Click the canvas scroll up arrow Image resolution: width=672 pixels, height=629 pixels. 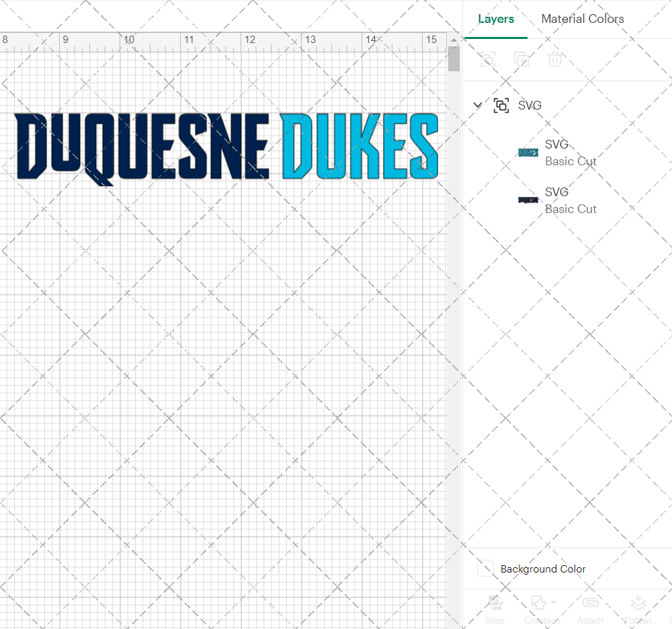click(454, 40)
